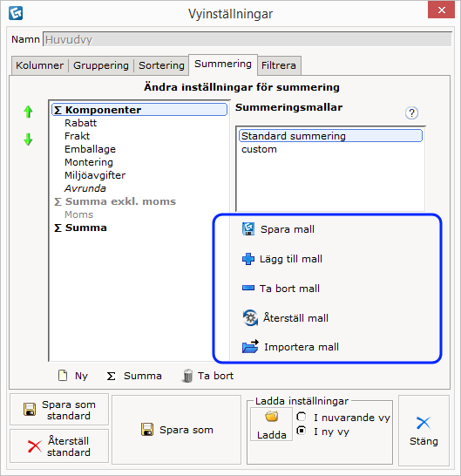The width and height of the screenshot is (461, 476).
Task: Click the Återställ mall gear icon
Action: coord(250,318)
